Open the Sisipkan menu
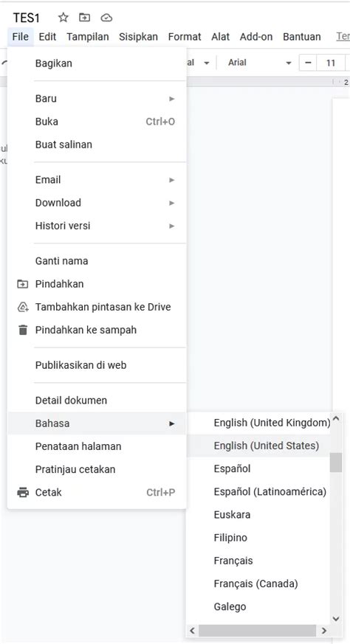 (138, 37)
